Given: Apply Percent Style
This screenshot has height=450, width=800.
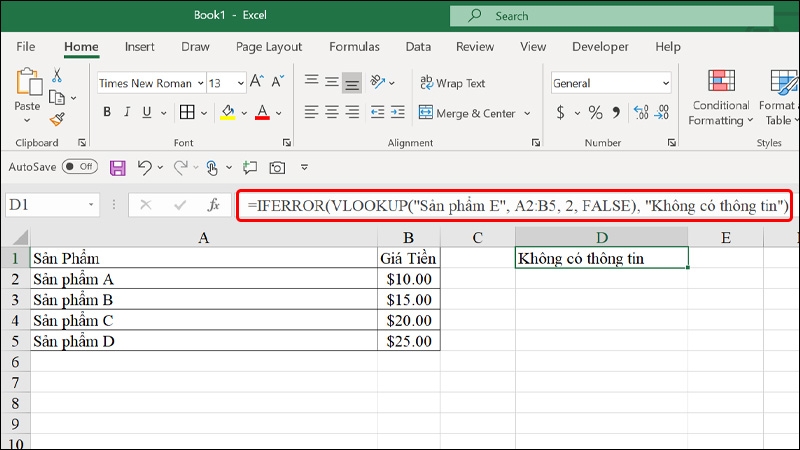Looking at the screenshot, I should [595, 112].
